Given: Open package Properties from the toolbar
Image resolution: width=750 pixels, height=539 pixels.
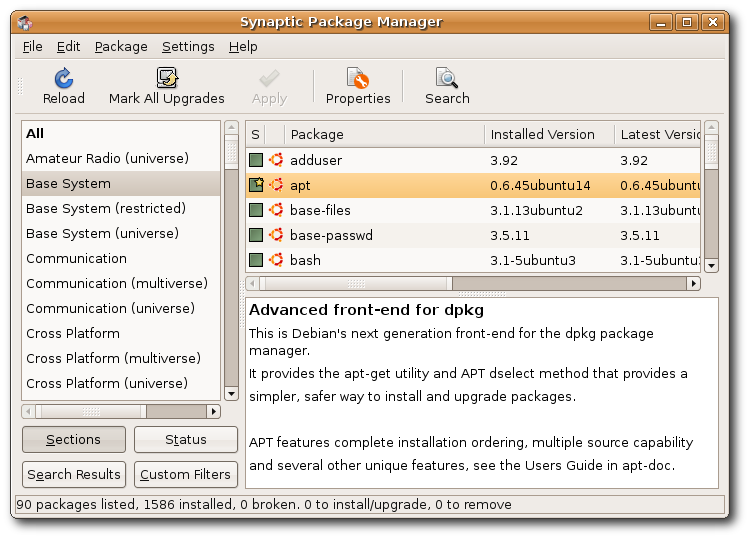Looking at the screenshot, I should point(357,79).
